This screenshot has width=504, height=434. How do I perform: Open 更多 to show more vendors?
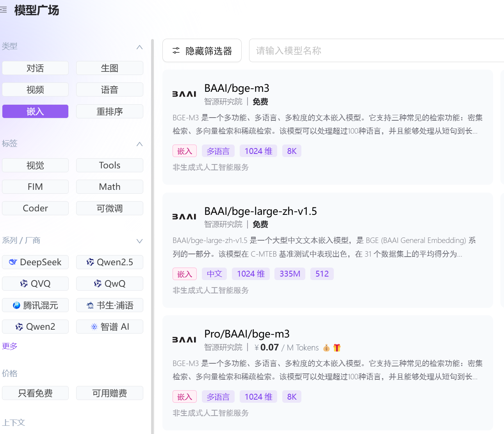[9, 346]
